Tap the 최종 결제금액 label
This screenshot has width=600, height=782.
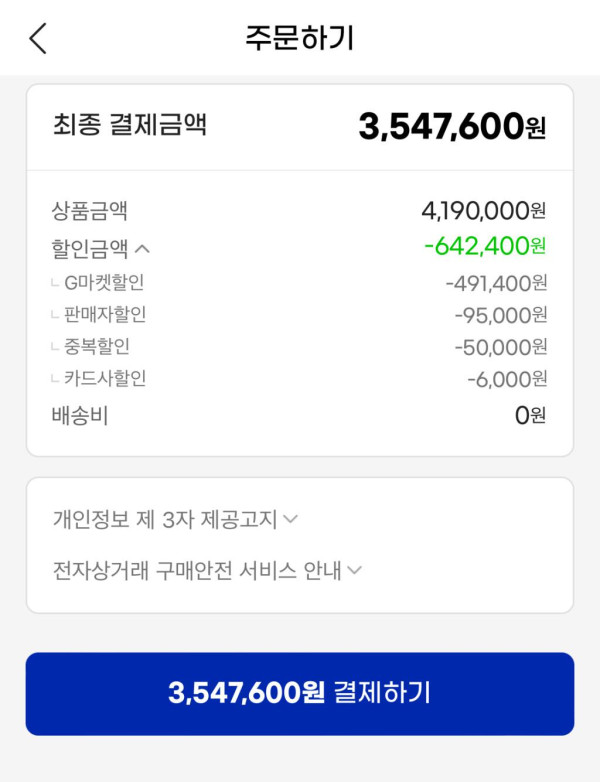click(x=130, y=126)
